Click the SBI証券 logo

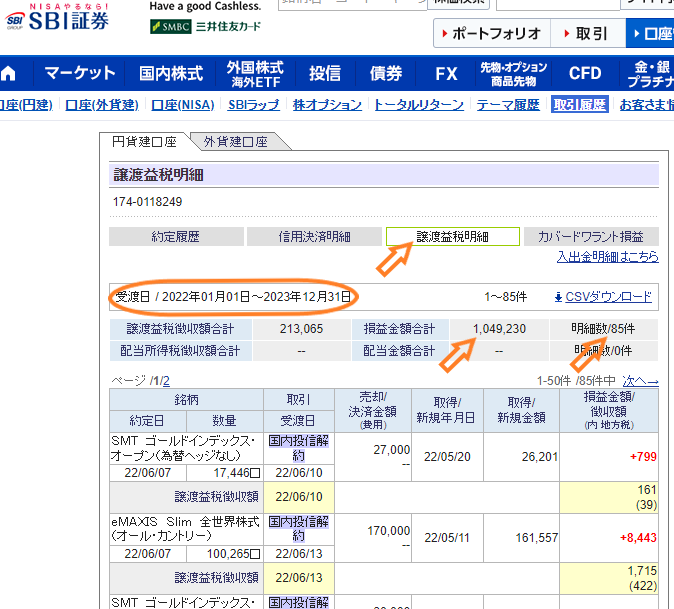click(x=57, y=17)
